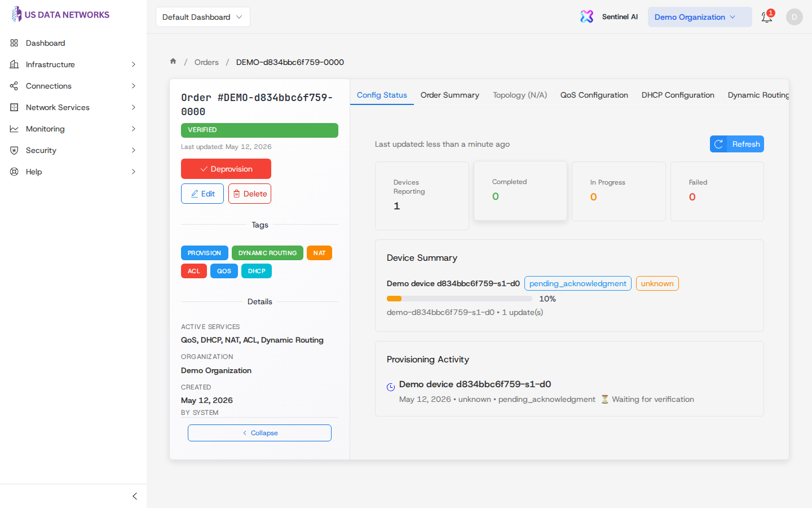Delete this order
The height and width of the screenshot is (508, 812).
pos(250,194)
